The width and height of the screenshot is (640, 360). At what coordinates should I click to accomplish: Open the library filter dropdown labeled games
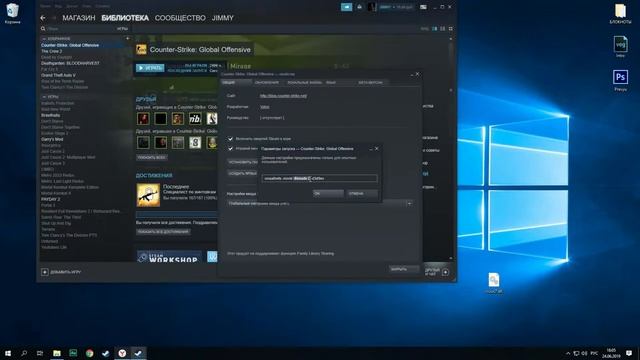tap(122, 29)
